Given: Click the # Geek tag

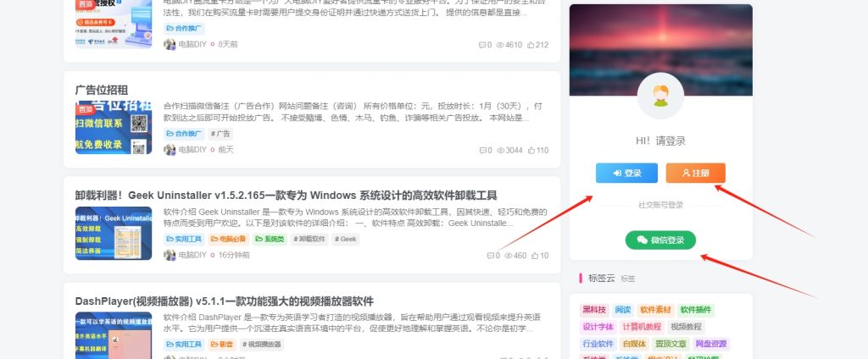Looking at the screenshot, I should pyautogui.click(x=346, y=240).
